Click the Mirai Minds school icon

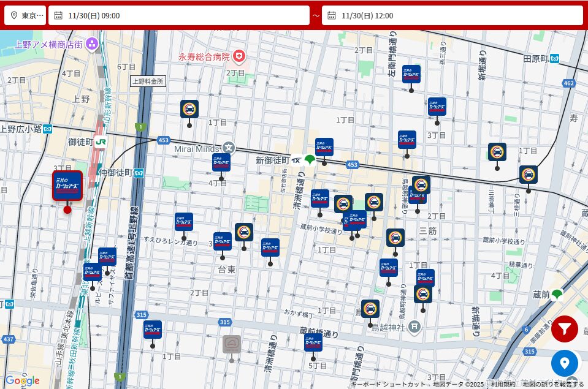point(229,148)
